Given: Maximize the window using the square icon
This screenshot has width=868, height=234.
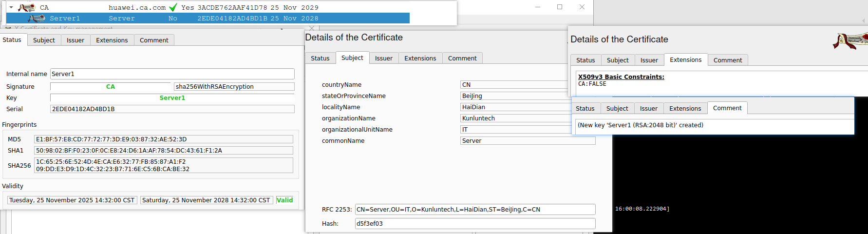Looking at the screenshot, I should [x=560, y=7].
